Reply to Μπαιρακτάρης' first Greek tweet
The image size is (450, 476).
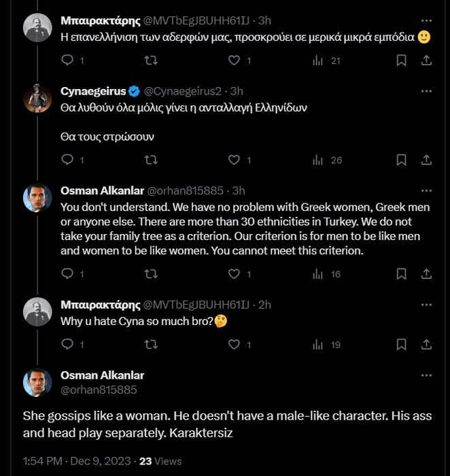67,61
